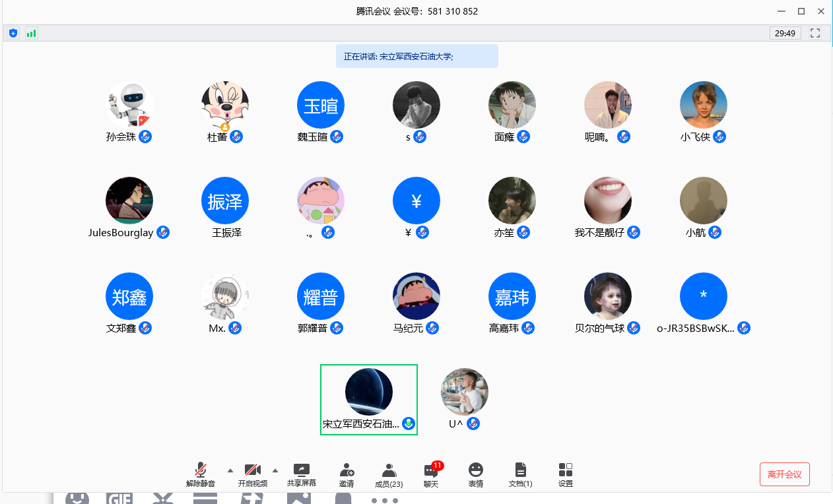
Task: Open the 文档(1) documents panel
Action: pyautogui.click(x=520, y=474)
